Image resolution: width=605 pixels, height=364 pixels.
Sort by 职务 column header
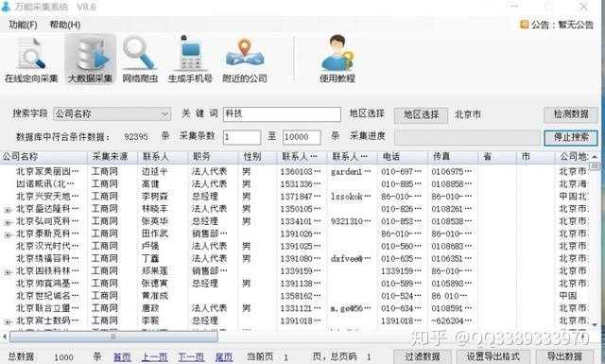tap(214, 157)
